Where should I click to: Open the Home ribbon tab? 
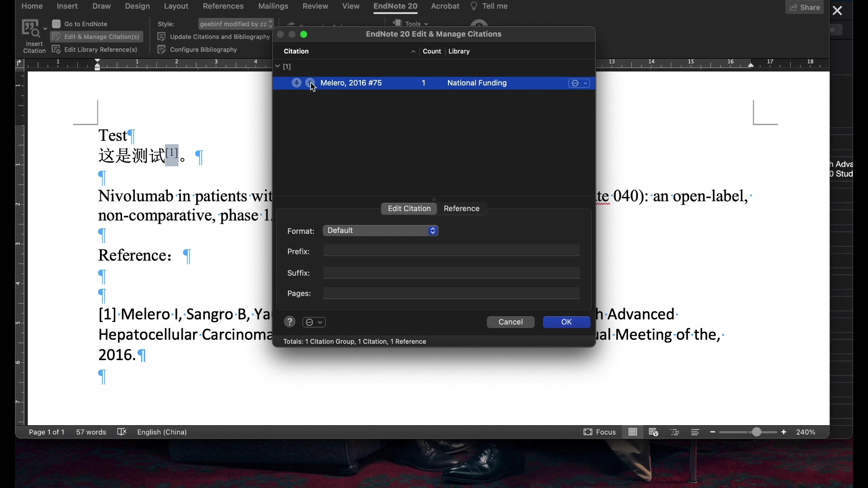[x=32, y=6]
